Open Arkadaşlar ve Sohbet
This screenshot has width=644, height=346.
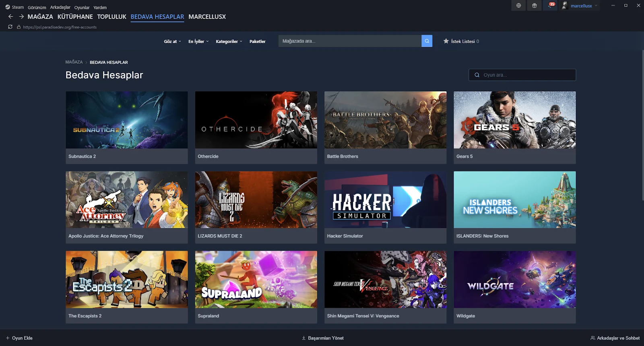coord(615,338)
